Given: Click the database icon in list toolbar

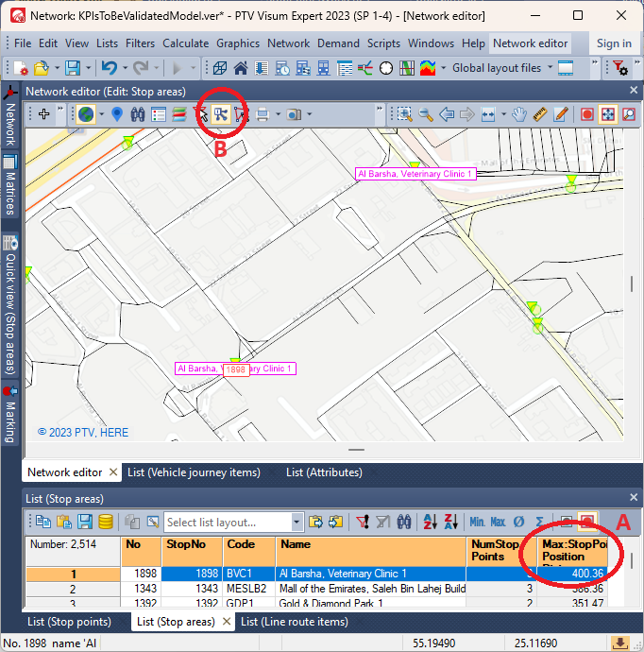Looking at the screenshot, I should pyautogui.click(x=106, y=522).
